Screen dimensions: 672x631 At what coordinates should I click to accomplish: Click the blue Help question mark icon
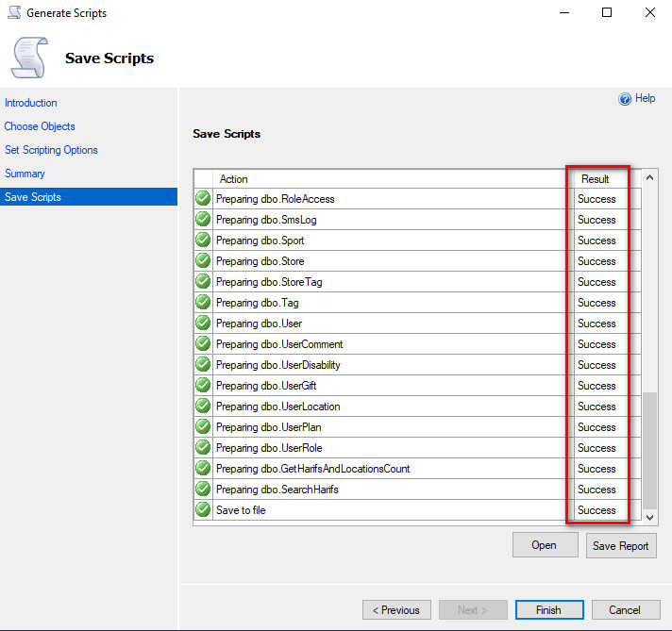[625, 99]
